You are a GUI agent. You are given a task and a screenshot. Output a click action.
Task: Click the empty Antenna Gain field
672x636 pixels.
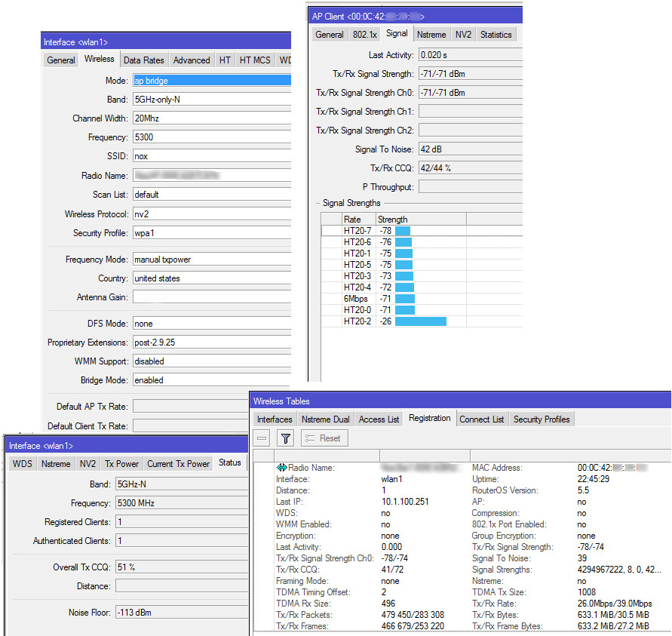tap(212, 297)
